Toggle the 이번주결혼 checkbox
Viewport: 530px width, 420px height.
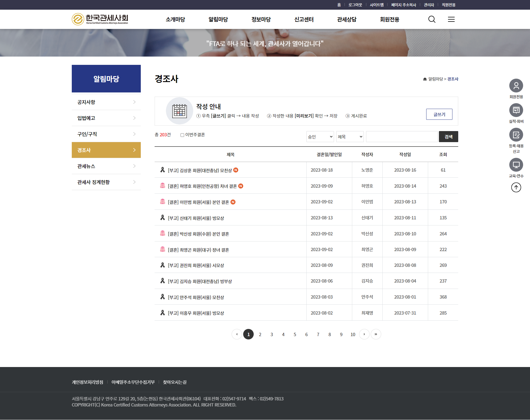click(182, 135)
